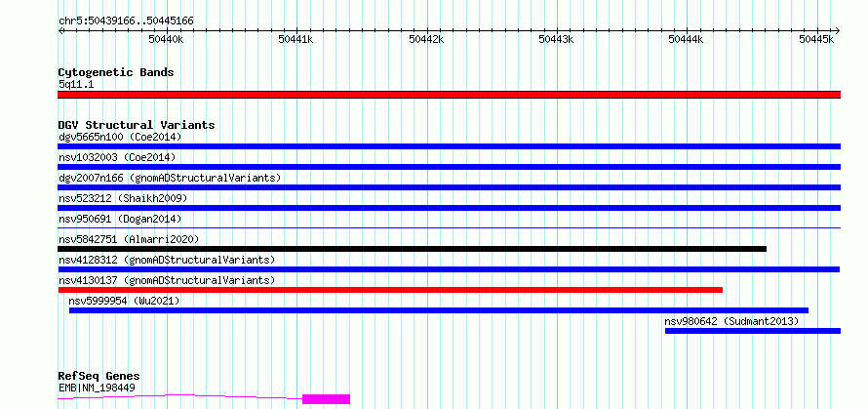Image resolution: width=868 pixels, height=409 pixels.
Task: Click the 50445k ruler tick label
Action: click(x=816, y=39)
